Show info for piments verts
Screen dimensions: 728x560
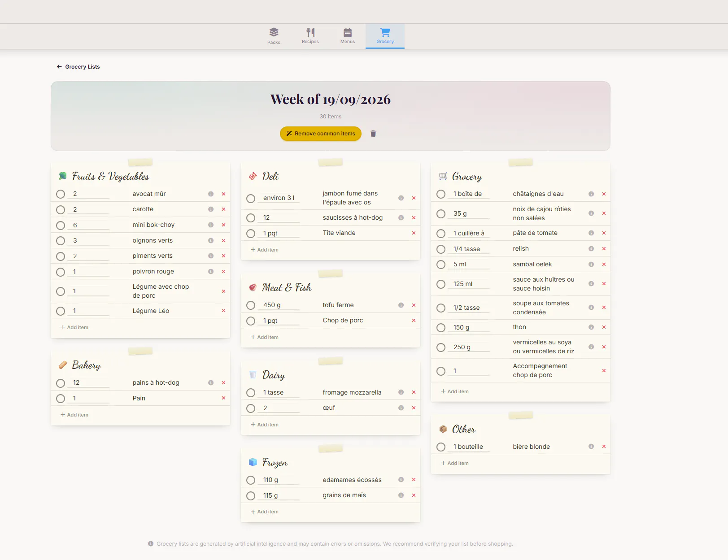pyautogui.click(x=211, y=256)
